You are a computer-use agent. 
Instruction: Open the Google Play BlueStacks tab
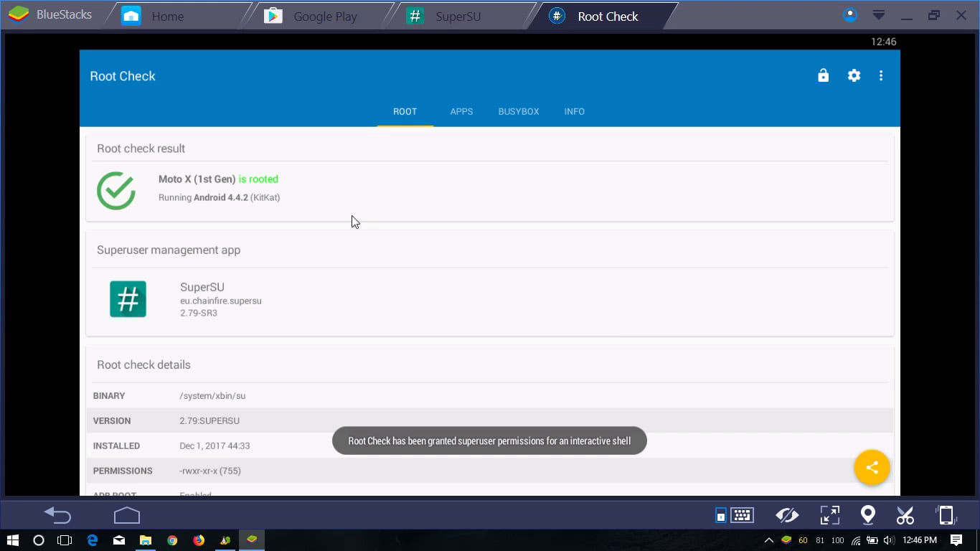click(324, 17)
